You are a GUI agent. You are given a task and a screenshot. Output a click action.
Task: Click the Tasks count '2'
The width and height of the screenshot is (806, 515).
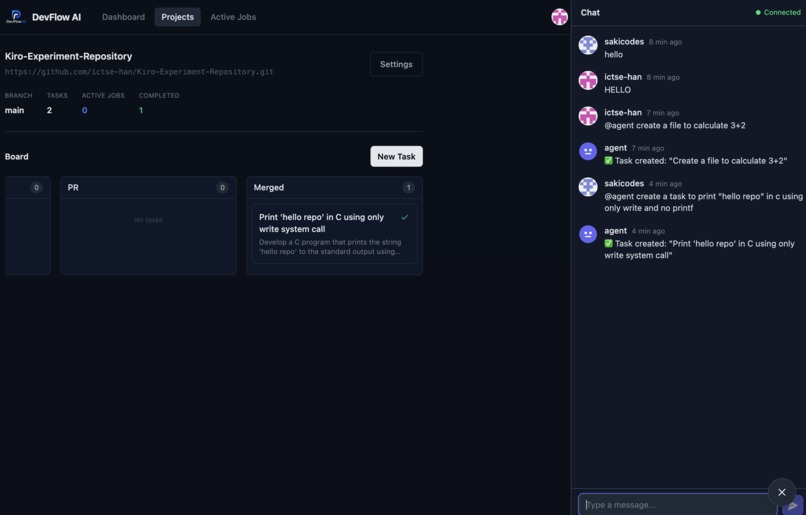[49, 110]
